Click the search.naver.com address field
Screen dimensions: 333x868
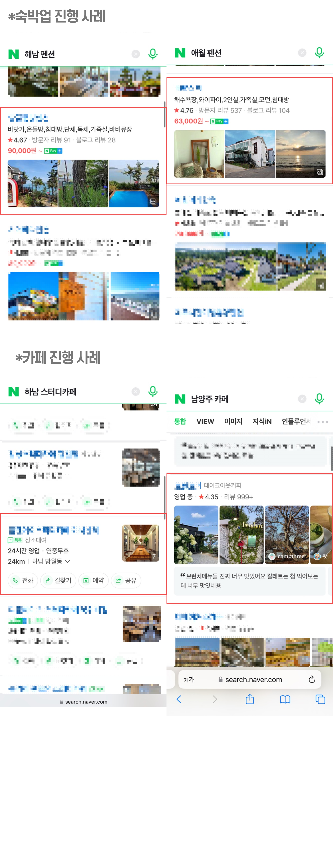point(250,679)
